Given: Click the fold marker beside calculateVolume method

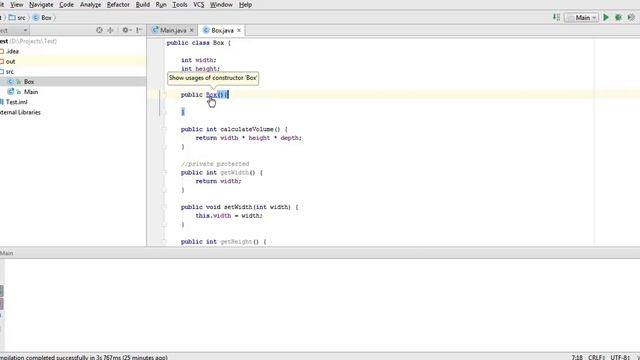Looking at the screenshot, I should pos(164,130).
